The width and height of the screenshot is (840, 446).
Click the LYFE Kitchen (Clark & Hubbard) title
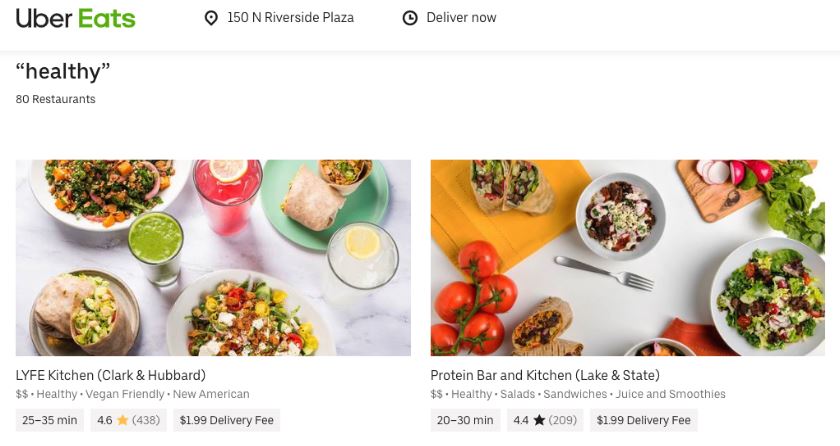111,375
